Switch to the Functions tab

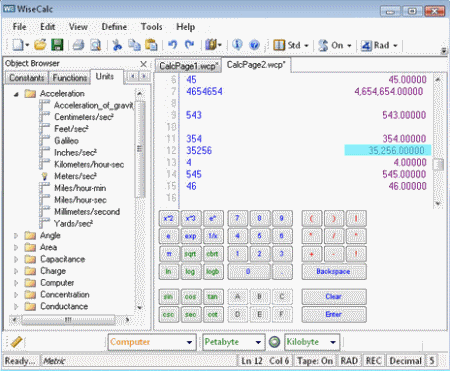coord(70,78)
